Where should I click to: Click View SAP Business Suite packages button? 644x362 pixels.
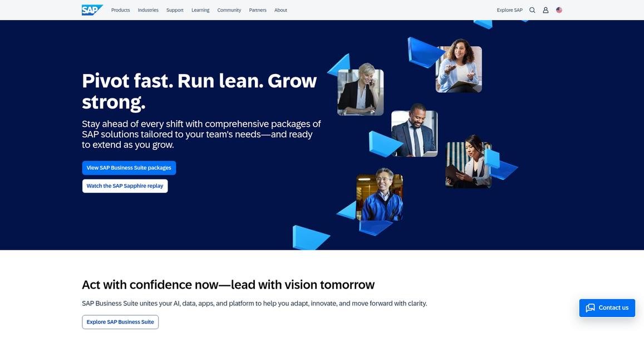(x=129, y=168)
